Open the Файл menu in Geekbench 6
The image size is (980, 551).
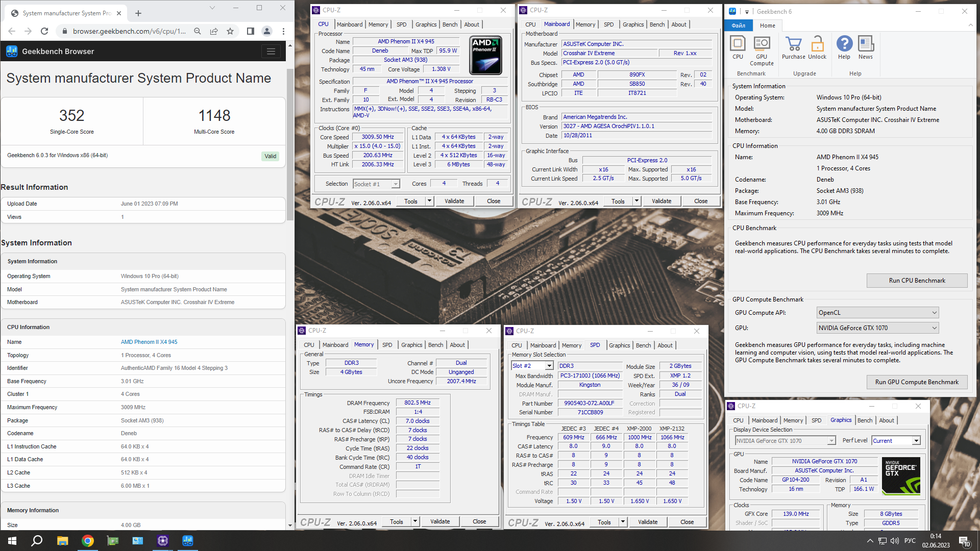click(x=738, y=26)
